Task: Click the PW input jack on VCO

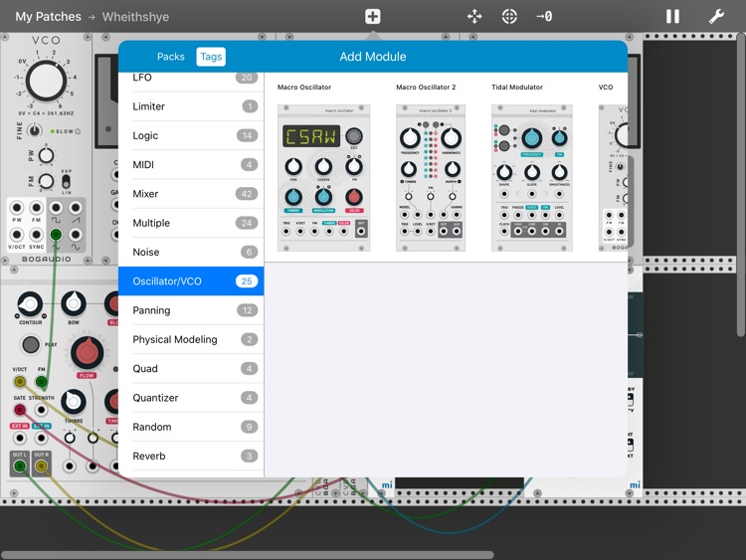Action: [17, 208]
